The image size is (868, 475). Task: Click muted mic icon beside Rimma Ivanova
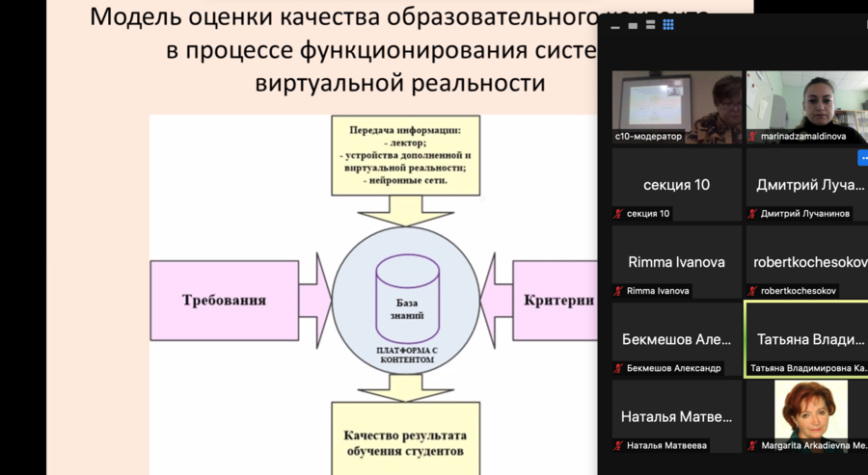pos(619,291)
